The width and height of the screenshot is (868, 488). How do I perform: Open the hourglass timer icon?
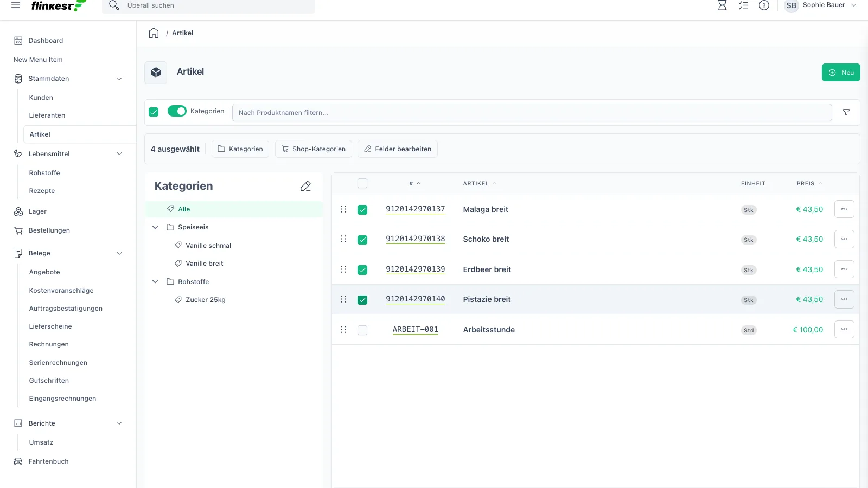(722, 5)
